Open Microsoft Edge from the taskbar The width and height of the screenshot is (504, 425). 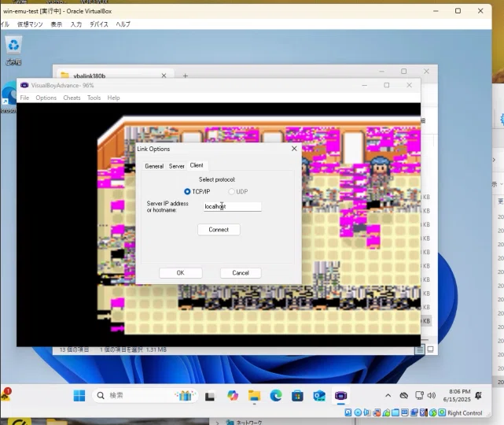click(x=276, y=395)
